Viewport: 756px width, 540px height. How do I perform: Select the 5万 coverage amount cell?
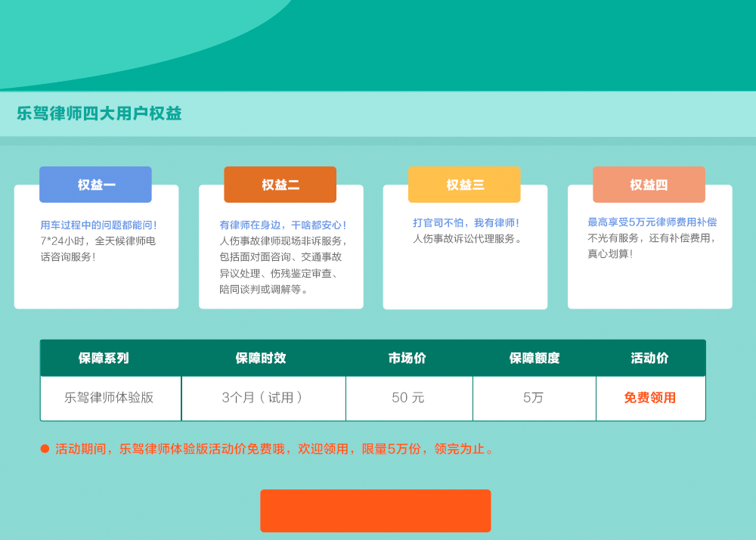pos(533,398)
